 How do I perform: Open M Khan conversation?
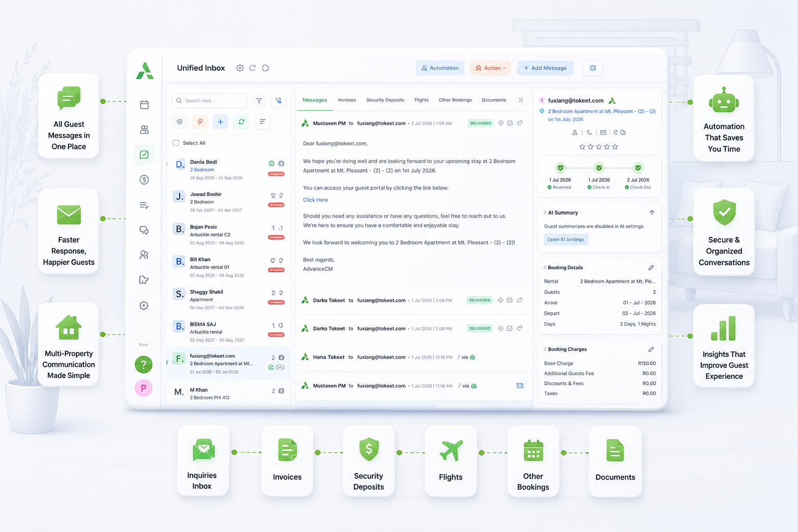(x=229, y=393)
